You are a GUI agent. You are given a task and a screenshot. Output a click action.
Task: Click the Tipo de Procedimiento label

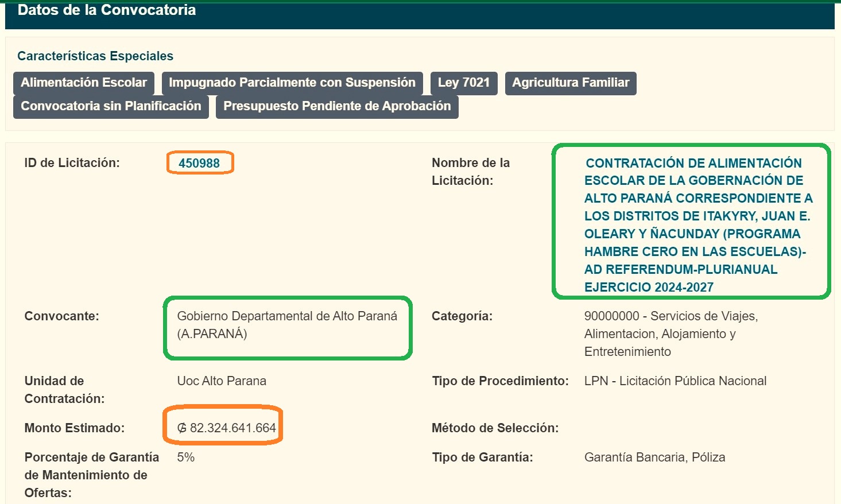500,381
